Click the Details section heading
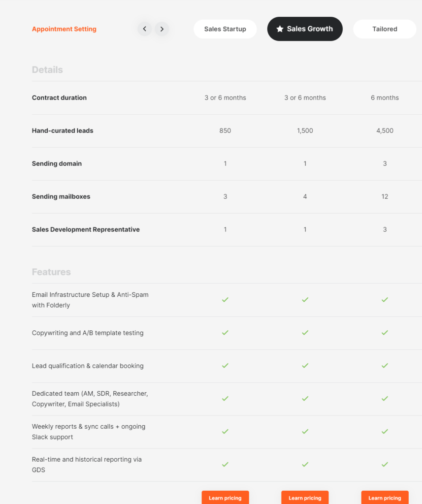 47,69
